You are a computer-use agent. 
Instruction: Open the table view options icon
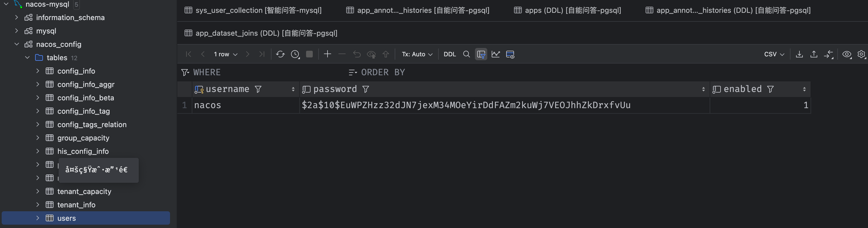(x=510, y=54)
